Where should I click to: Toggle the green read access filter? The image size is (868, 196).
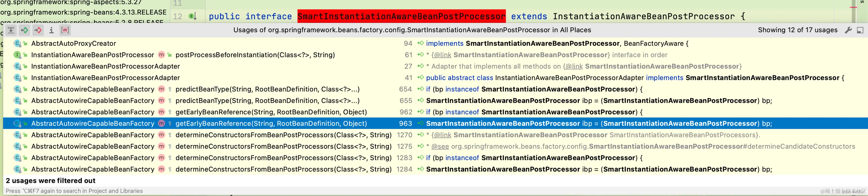click(x=24, y=30)
